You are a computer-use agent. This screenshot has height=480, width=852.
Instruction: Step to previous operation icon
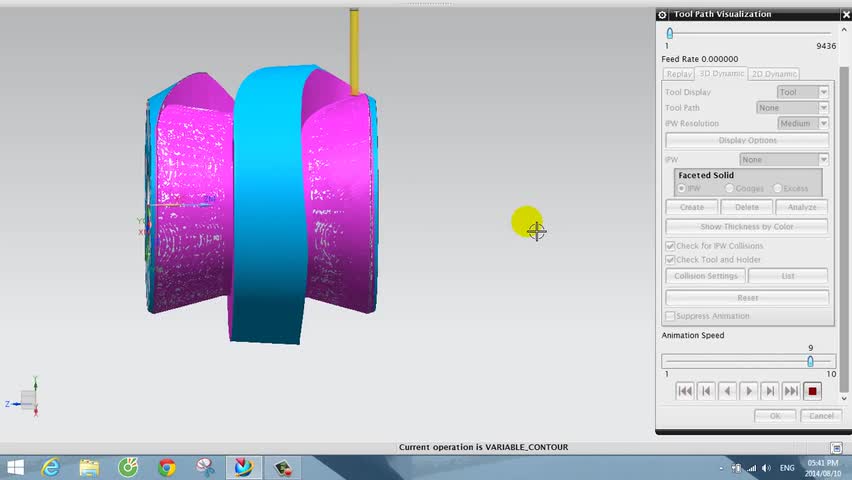coord(706,391)
